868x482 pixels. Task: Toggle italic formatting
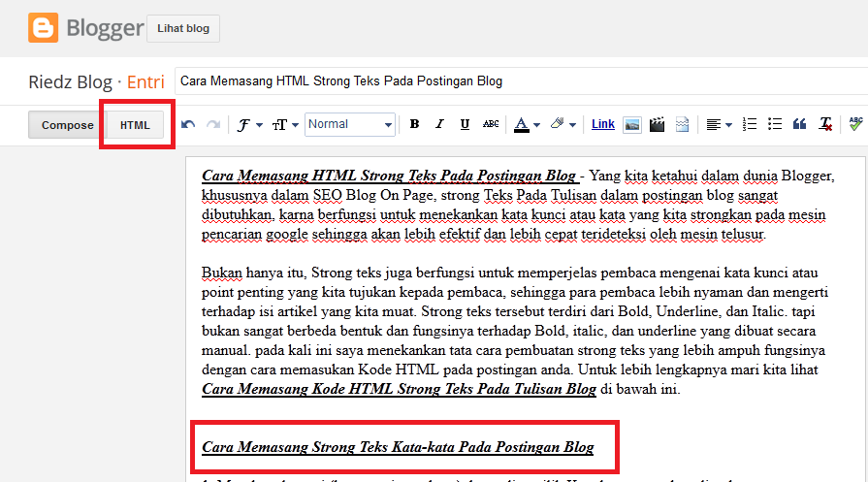tap(439, 124)
